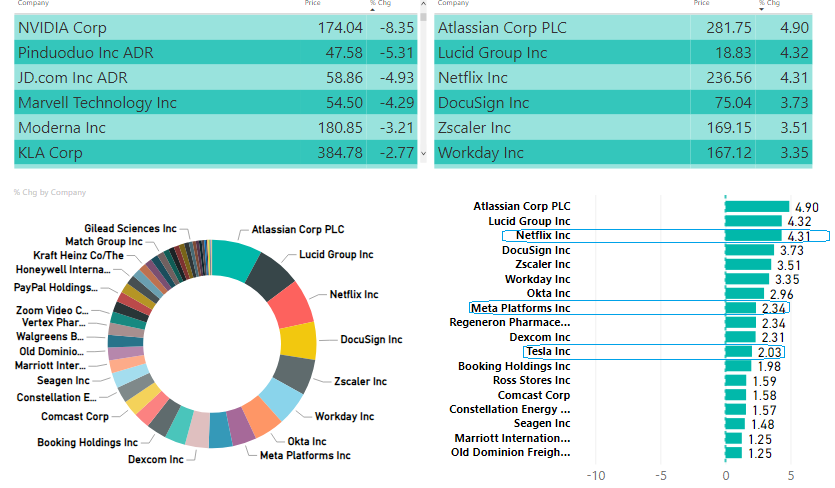835x488 pixels.
Task: Click the losers table scrollbar thumb
Action: (423, 16)
